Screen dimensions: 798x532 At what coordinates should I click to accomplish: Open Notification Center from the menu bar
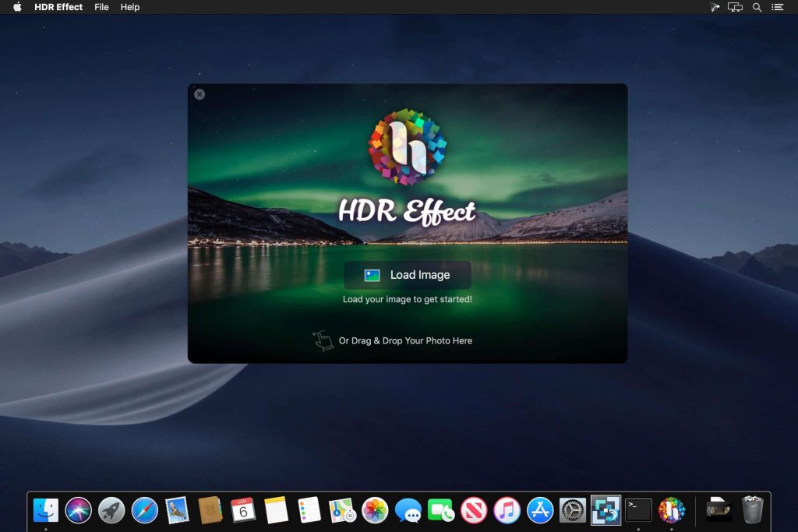click(x=778, y=7)
